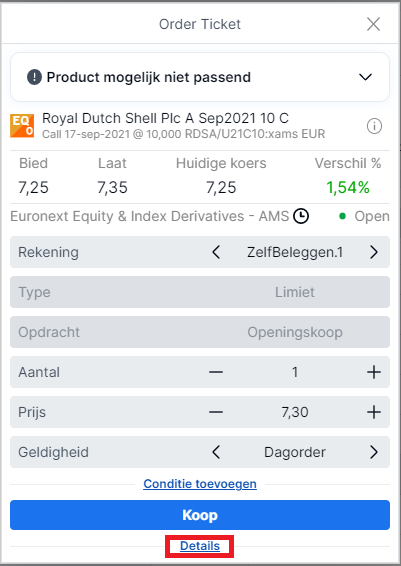Image resolution: width=401 pixels, height=566 pixels.
Task: Expand the Product mogelijk niet passend panel
Action: coord(365,77)
